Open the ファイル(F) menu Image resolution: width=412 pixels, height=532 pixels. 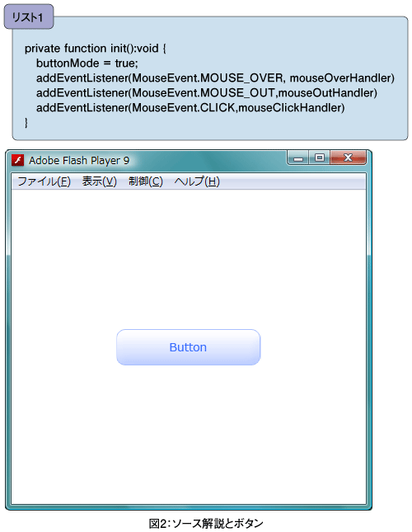coord(44,181)
